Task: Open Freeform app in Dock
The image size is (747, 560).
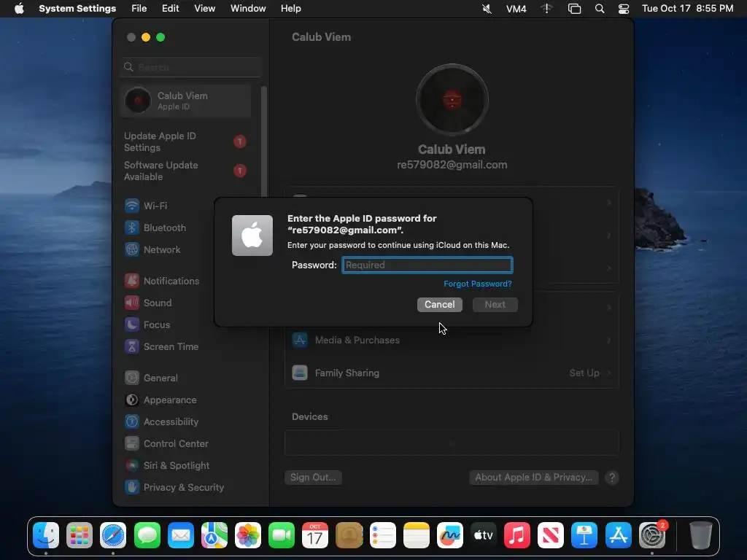Action: tap(449, 535)
